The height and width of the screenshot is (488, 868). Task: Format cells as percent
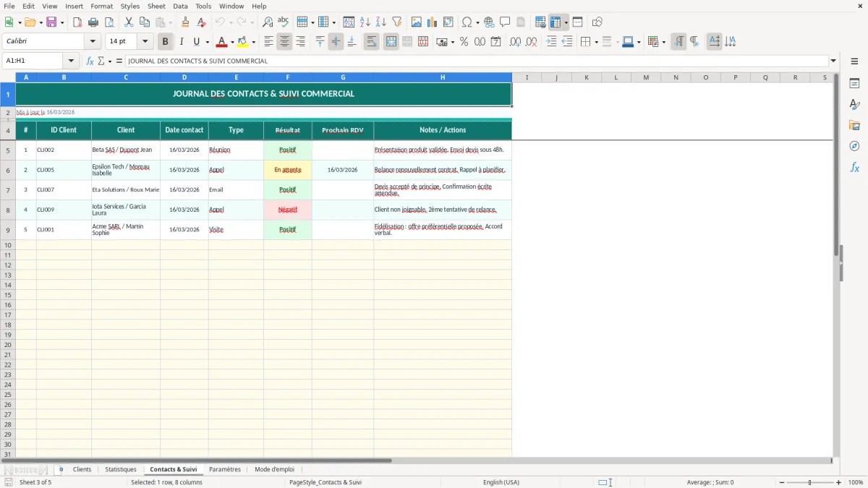tap(464, 42)
